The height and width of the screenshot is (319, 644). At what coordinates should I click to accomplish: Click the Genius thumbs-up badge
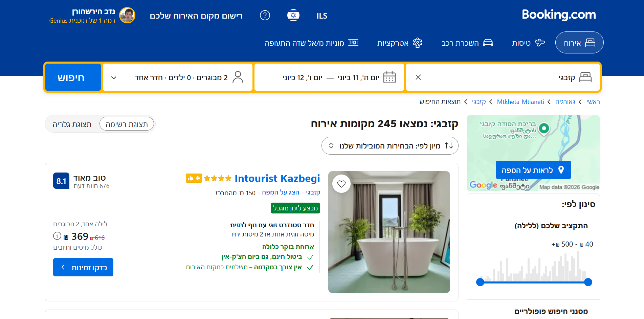pyautogui.click(x=194, y=178)
